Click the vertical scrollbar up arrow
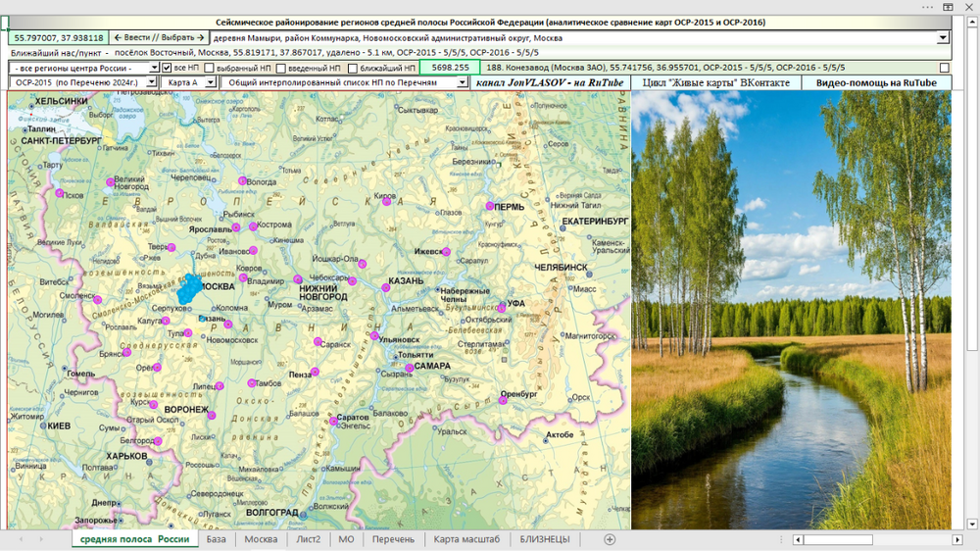Image resolution: width=980 pixels, height=551 pixels. pyautogui.click(x=972, y=22)
